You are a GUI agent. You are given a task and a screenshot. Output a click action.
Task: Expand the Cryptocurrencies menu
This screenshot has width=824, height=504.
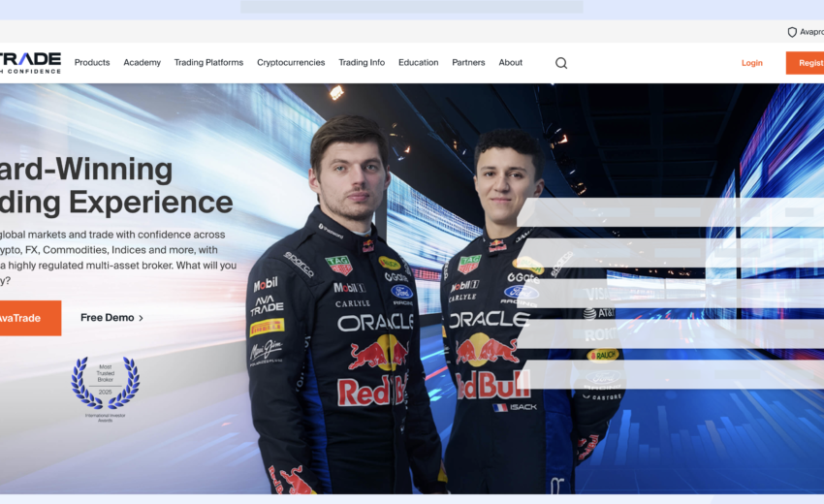pyautogui.click(x=291, y=63)
